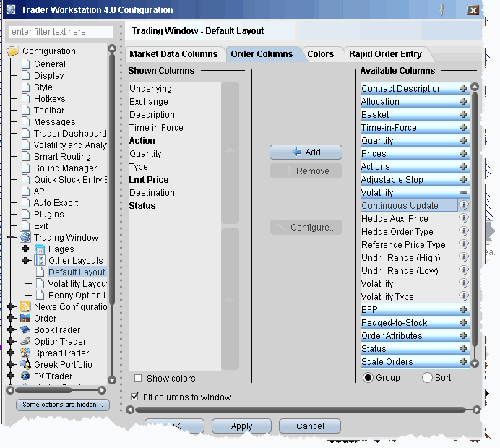Click tree scrollbar down arrow
This screenshot has height=448, width=500.
112,380
